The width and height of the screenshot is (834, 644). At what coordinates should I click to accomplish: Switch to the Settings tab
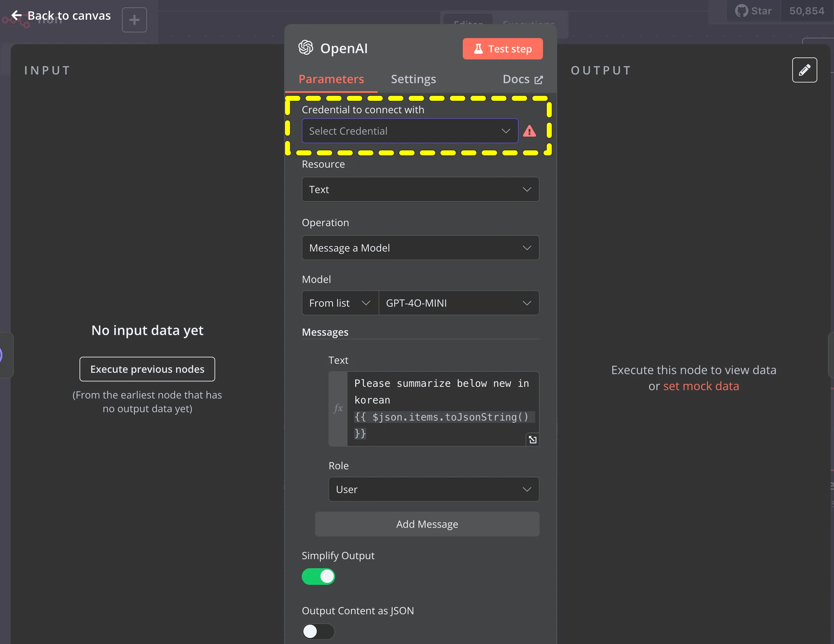click(414, 79)
